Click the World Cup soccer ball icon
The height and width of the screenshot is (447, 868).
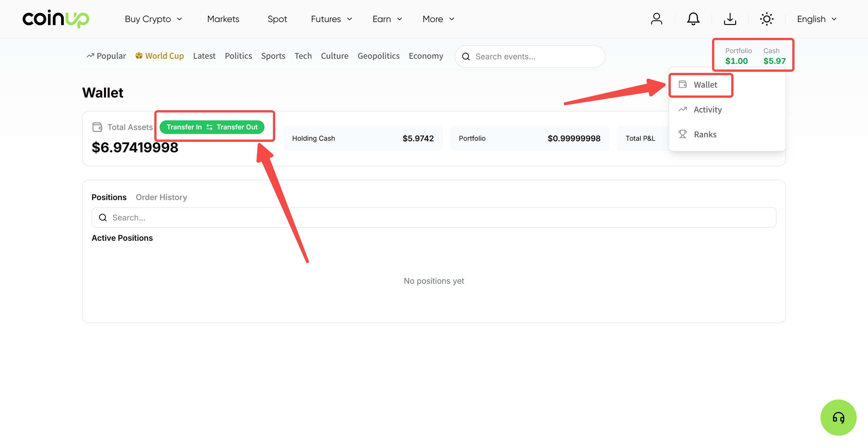(x=139, y=56)
